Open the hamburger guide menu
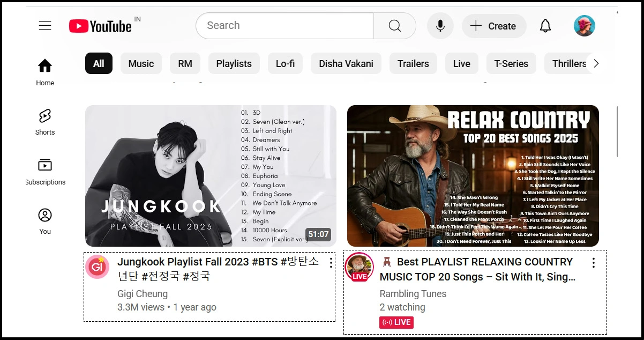 pos(45,26)
